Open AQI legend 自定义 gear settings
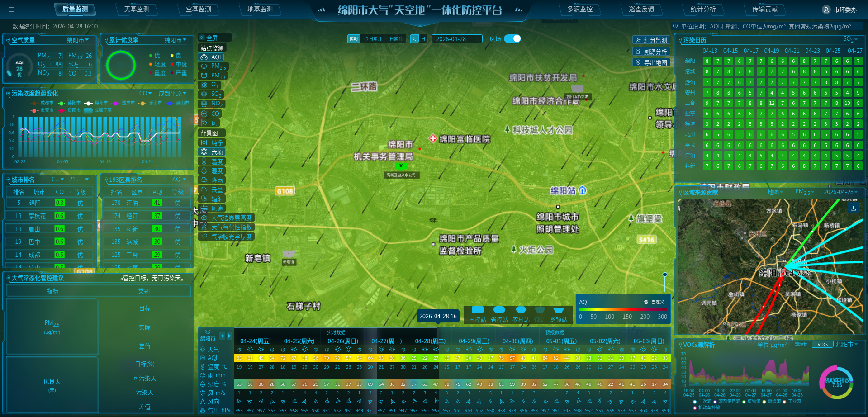The height and width of the screenshot is (417, 868). pyautogui.click(x=646, y=302)
